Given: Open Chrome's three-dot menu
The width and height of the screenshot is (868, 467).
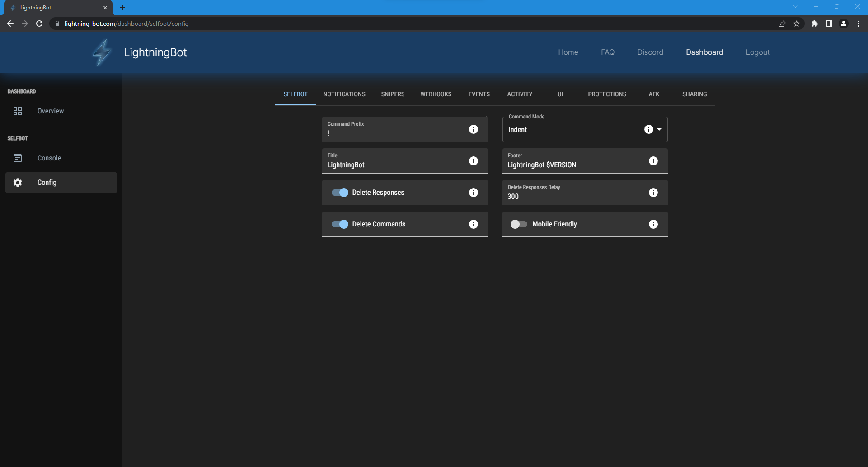Looking at the screenshot, I should pyautogui.click(x=858, y=24).
